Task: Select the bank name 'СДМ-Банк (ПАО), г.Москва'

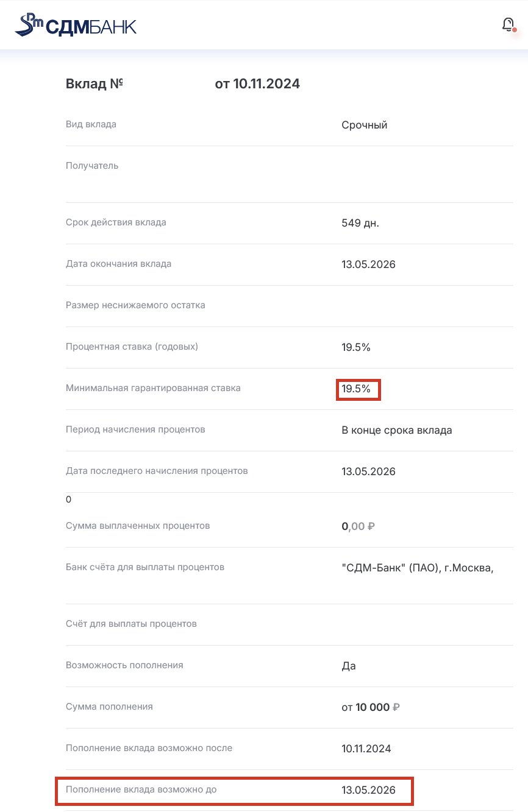Action: click(417, 568)
